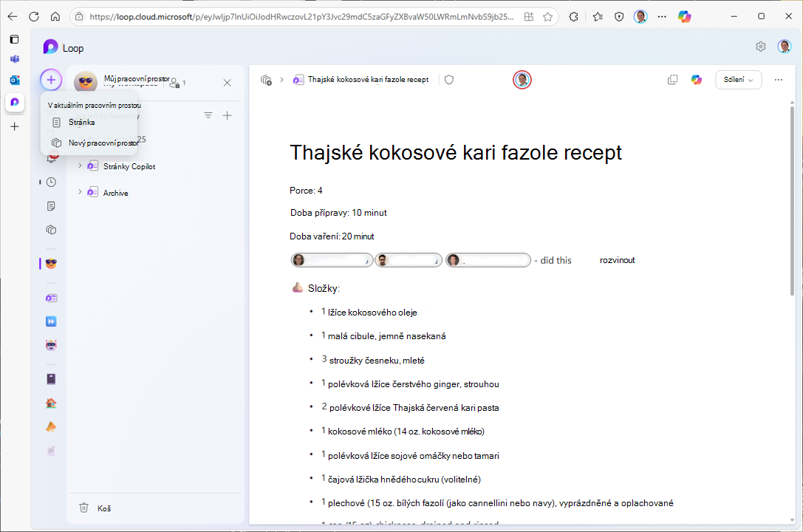Viewport: 803px width, 532px height.
Task: Open the purple notebook workspace in rail
Action: tap(51, 379)
